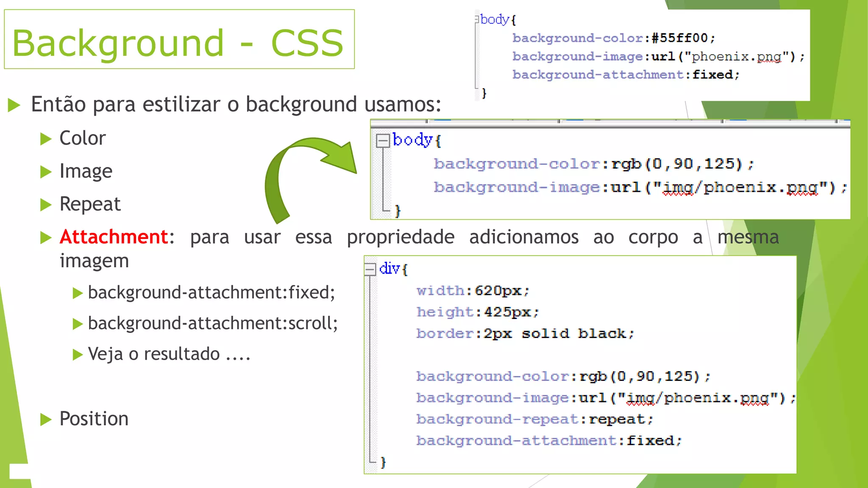Viewport: 868px width, 488px height.
Task: Select the 'Image' bullet item
Action: pyautogui.click(x=86, y=171)
